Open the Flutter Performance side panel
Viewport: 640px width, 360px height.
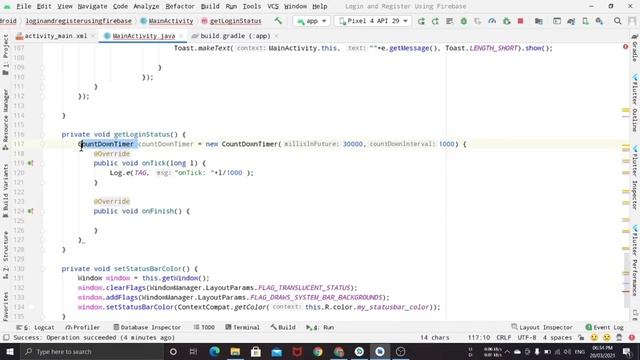coord(635,260)
